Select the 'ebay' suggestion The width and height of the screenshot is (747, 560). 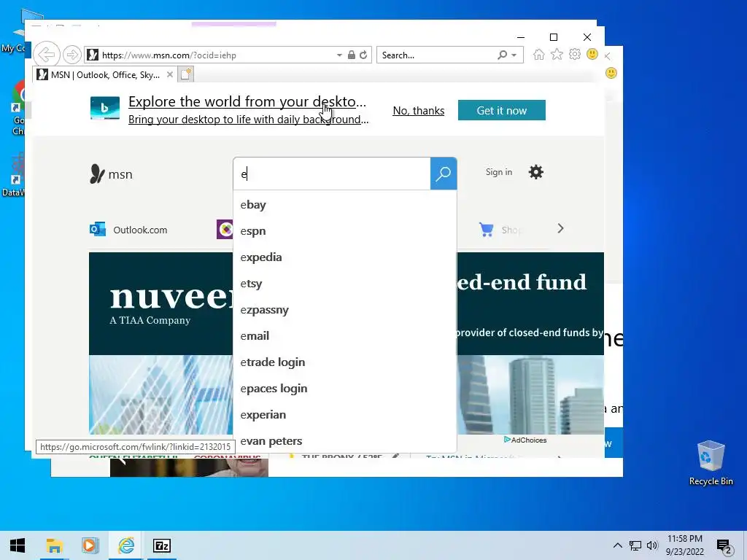point(345,205)
